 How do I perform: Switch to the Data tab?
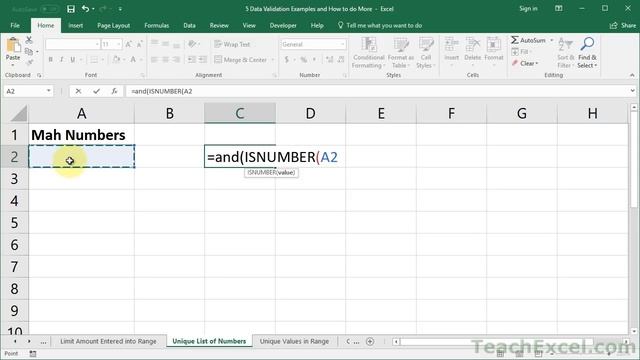click(189, 25)
